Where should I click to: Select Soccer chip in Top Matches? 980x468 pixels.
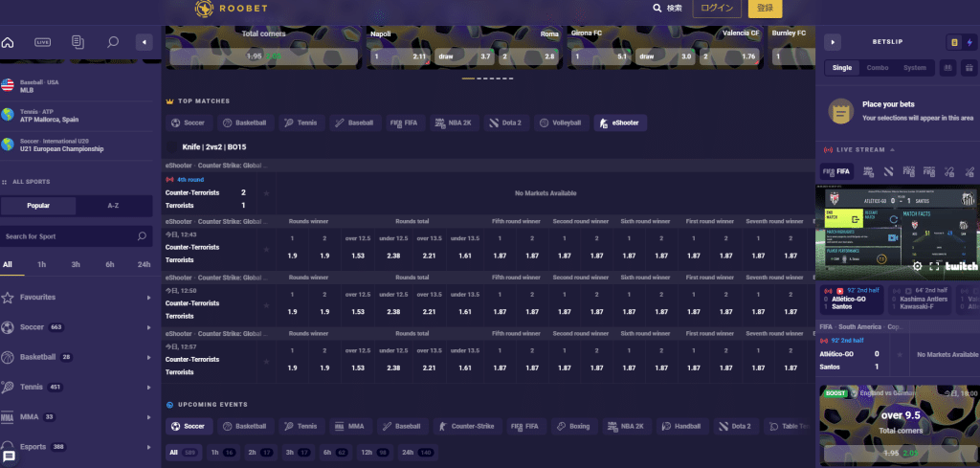coord(189,123)
